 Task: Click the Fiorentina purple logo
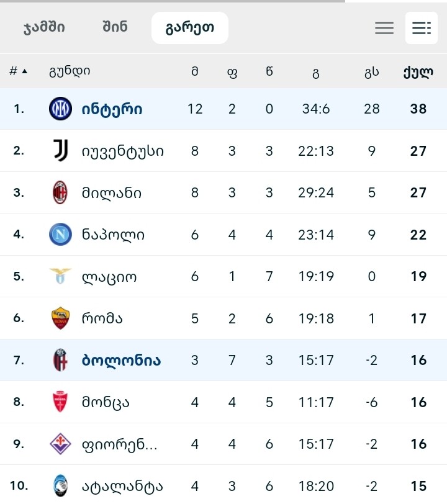tap(60, 444)
